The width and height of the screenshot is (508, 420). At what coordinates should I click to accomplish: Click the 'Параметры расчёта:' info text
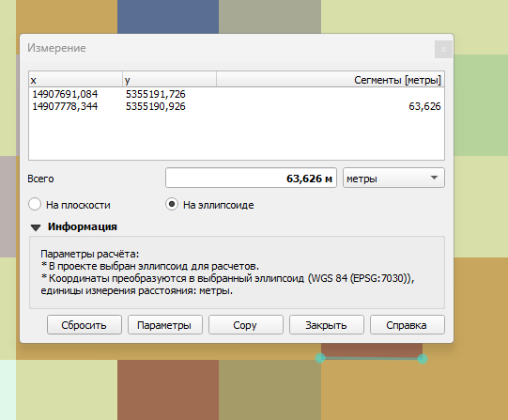pyautogui.click(x=90, y=254)
